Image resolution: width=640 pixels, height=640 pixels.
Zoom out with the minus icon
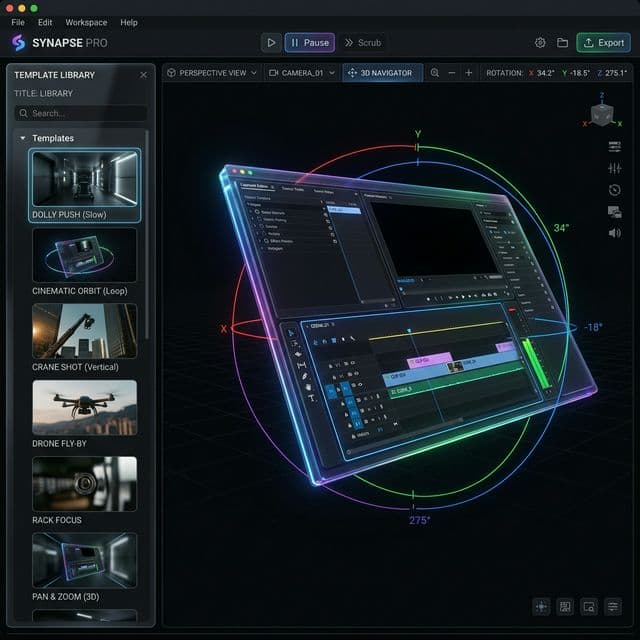click(452, 73)
